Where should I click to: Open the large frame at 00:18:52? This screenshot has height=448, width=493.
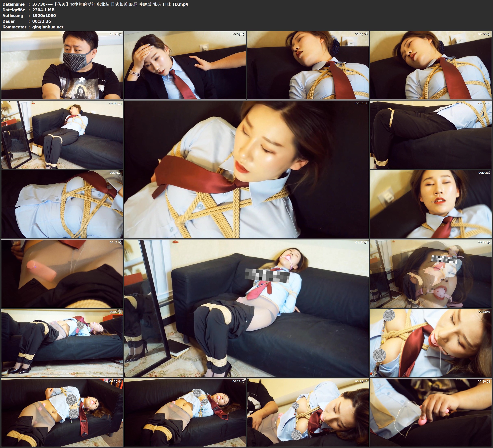246,308
